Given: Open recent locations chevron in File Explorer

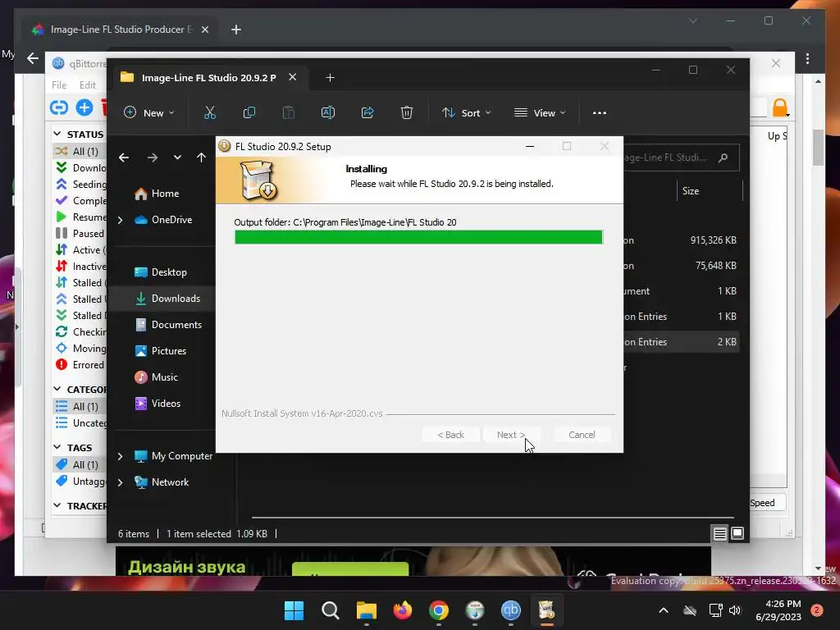Looking at the screenshot, I should click(177, 157).
